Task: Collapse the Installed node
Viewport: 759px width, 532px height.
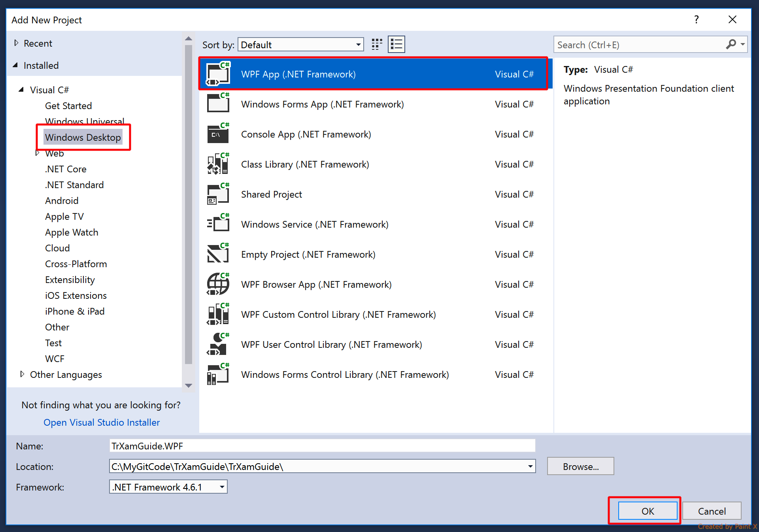Action: pyautogui.click(x=15, y=65)
